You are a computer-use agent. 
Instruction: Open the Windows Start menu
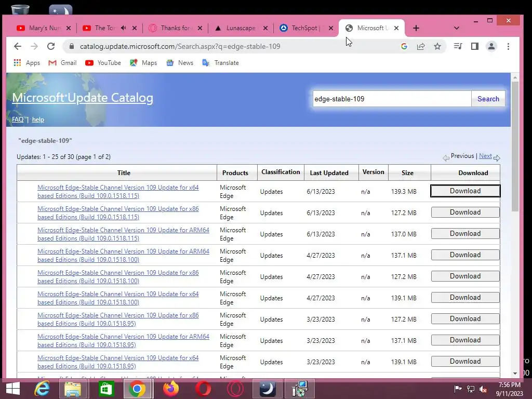click(x=13, y=389)
